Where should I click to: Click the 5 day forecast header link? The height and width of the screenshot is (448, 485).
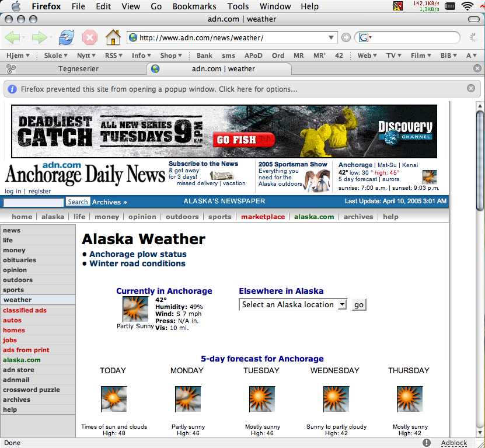pos(358,179)
